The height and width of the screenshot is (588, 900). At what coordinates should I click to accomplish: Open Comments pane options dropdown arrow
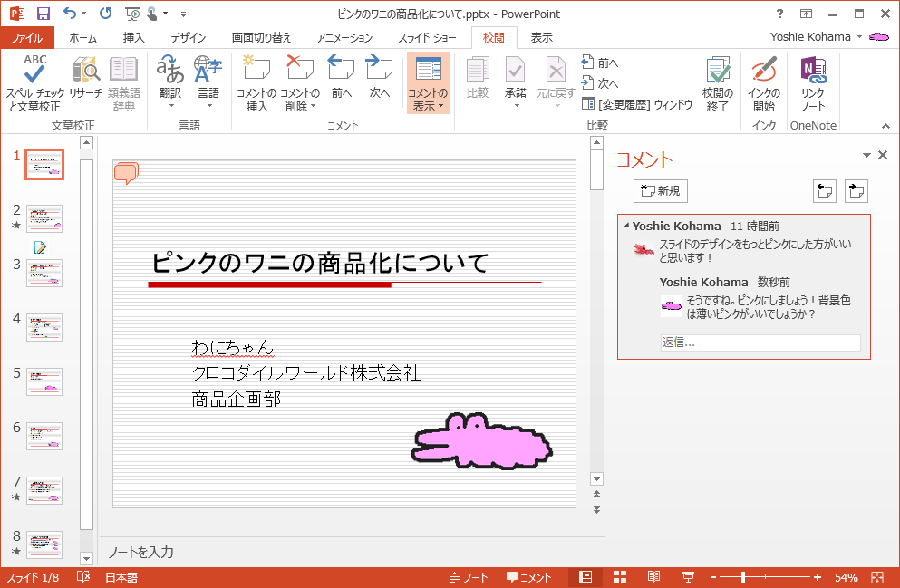click(866, 155)
